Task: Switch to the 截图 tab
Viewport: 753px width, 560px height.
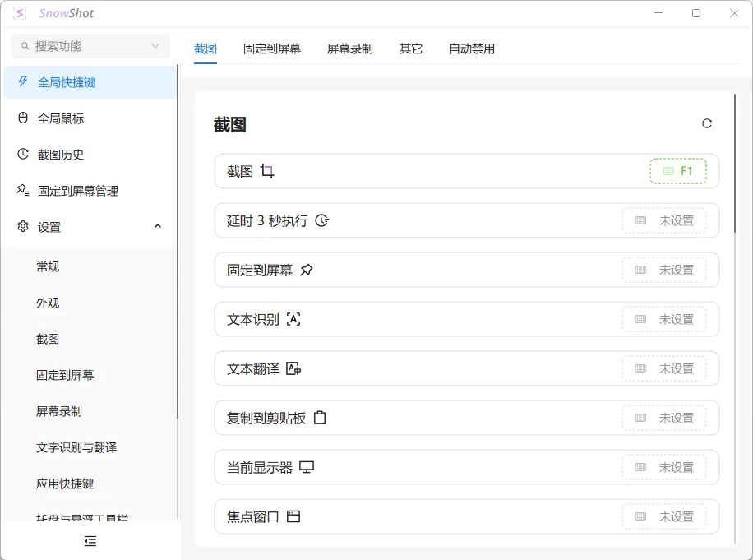Action: [206, 49]
